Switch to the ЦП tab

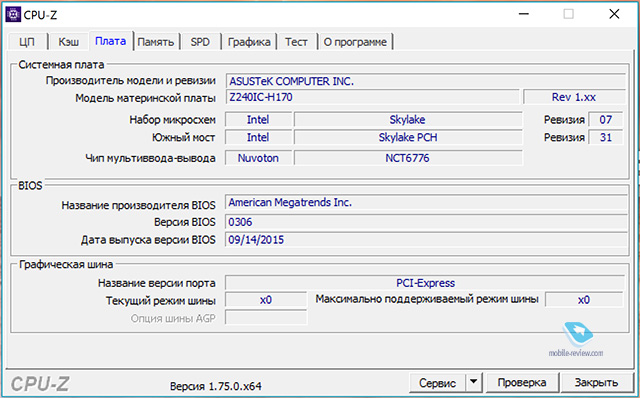tap(27, 42)
